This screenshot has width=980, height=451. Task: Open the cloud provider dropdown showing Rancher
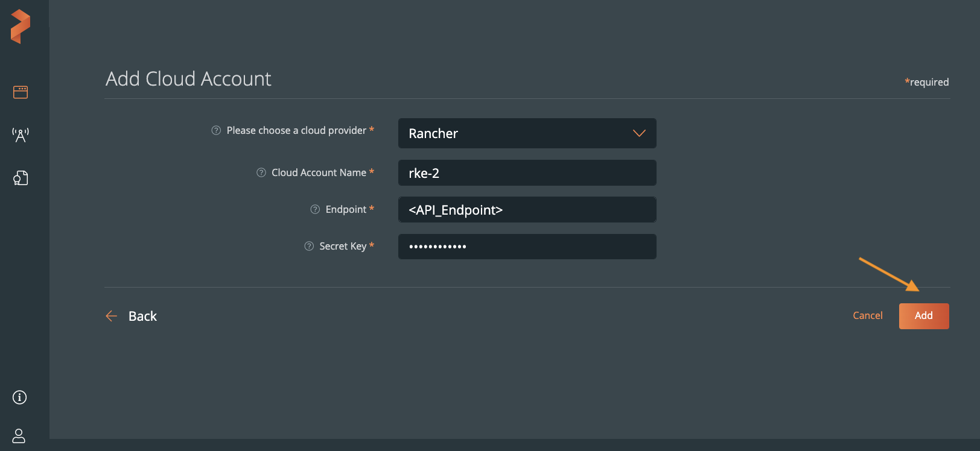point(513,133)
